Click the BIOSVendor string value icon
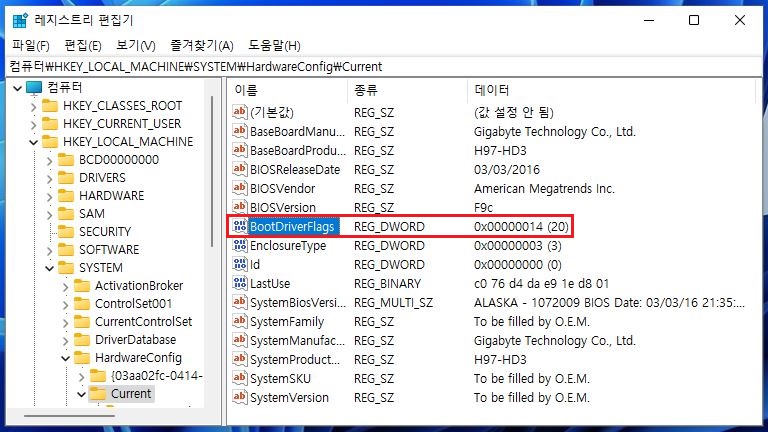Image resolution: width=768 pixels, height=432 pixels. point(240,188)
